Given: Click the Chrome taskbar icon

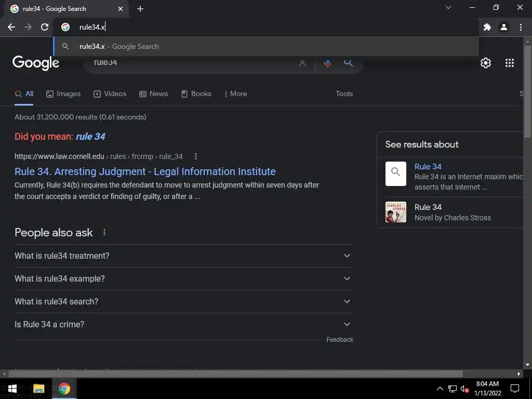Looking at the screenshot, I should click(64, 389).
